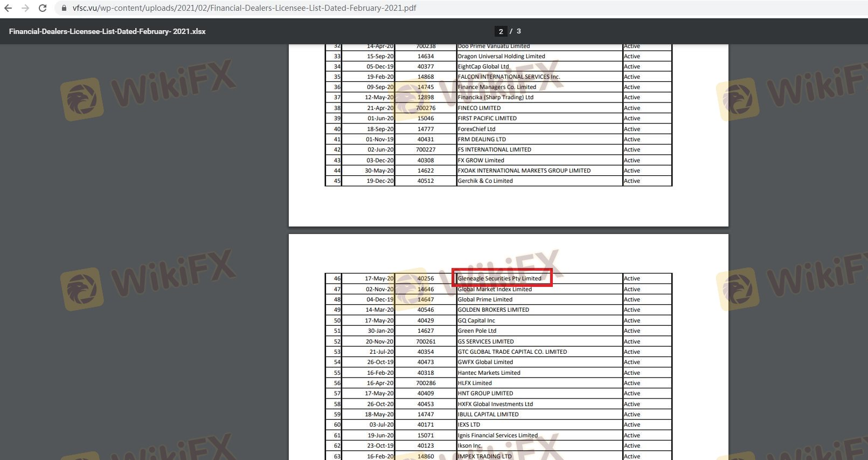Click the browser forward arrow
The height and width of the screenshot is (460, 868).
pos(25,8)
